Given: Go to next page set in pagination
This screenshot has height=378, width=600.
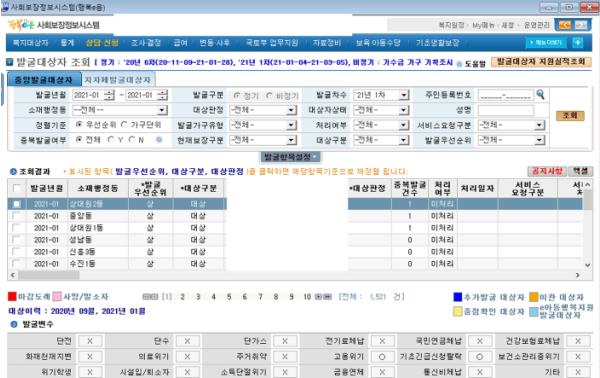Looking at the screenshot, I should pos(318,297).
